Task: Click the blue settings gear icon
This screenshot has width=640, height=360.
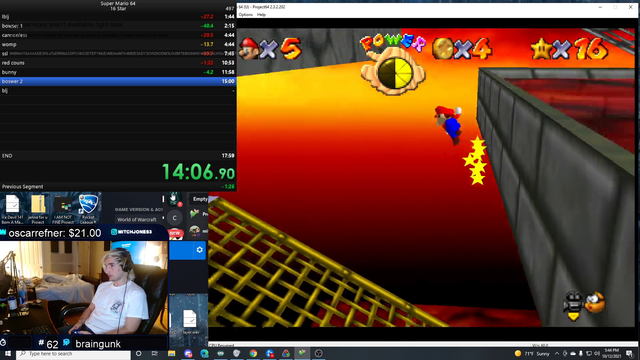Action: pos(199,250)
